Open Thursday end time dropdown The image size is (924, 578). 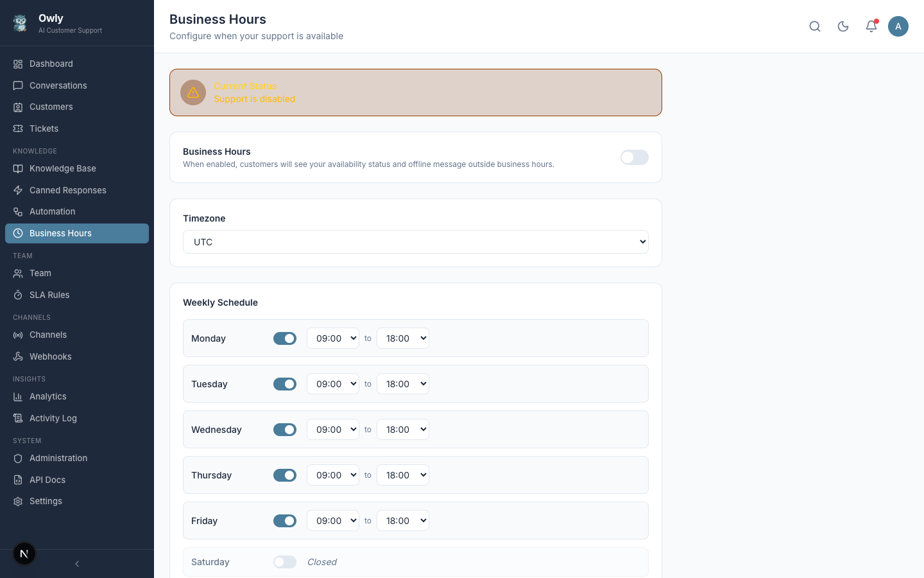(x=403, y=475)
